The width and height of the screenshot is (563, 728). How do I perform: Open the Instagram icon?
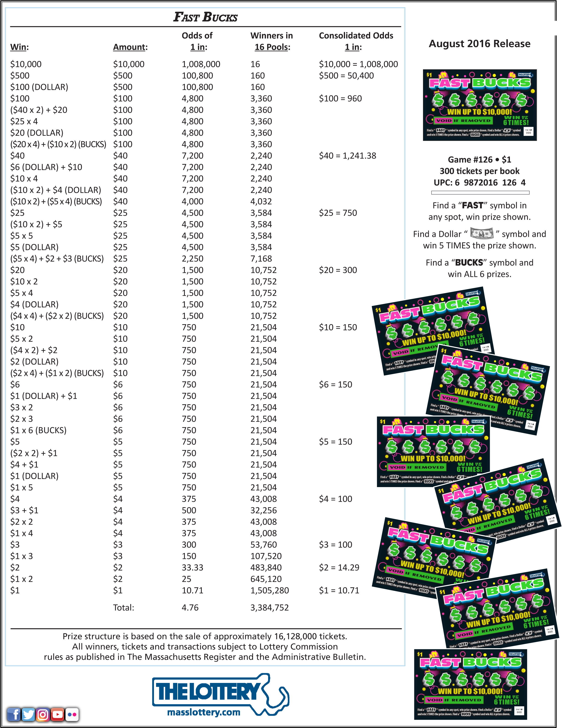coord(43,714)
